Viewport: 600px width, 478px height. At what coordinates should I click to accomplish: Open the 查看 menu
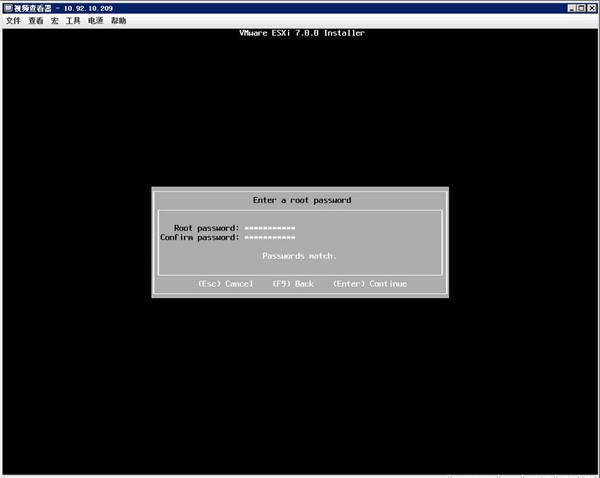click(36, 21)
